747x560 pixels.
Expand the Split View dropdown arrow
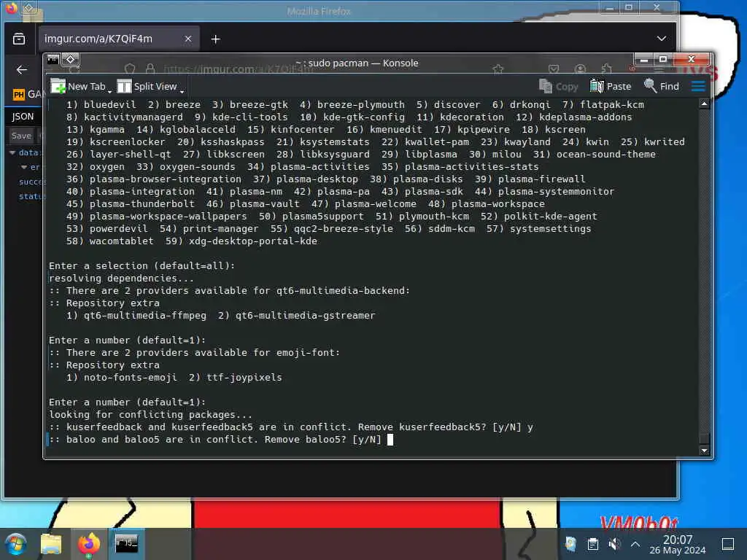tap(182, 90)
